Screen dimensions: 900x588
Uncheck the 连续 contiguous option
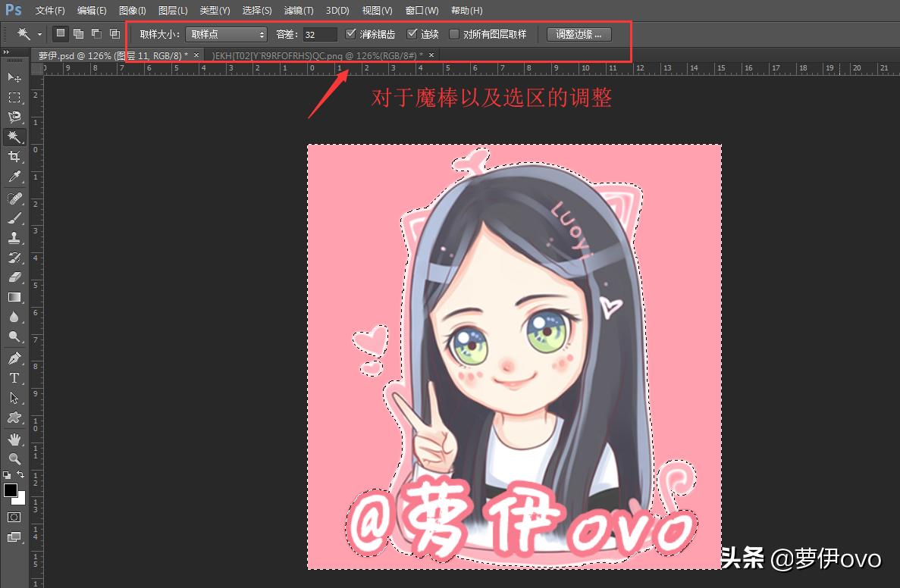pos(411,33)
